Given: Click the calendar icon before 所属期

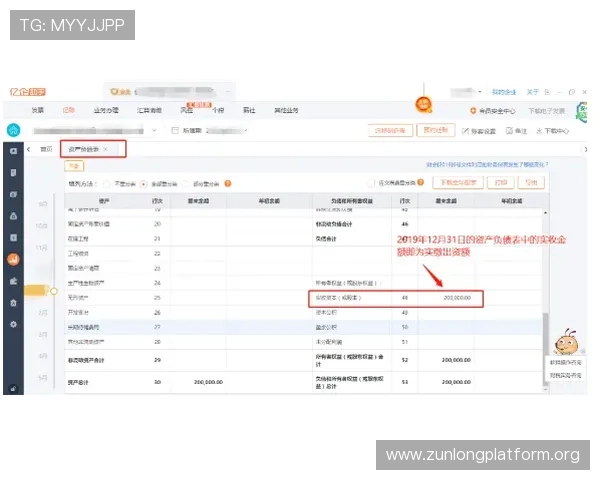Looking at the screenshot, I should 175,131.
